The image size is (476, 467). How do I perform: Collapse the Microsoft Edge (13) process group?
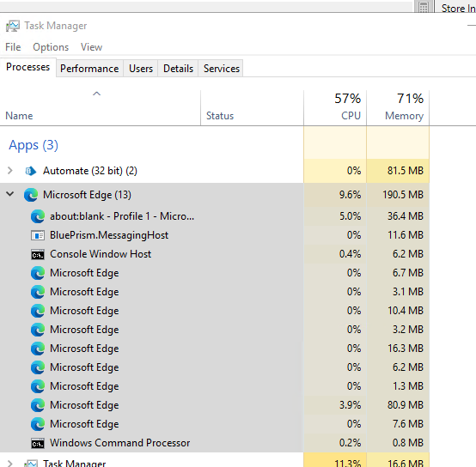[10, 194]
